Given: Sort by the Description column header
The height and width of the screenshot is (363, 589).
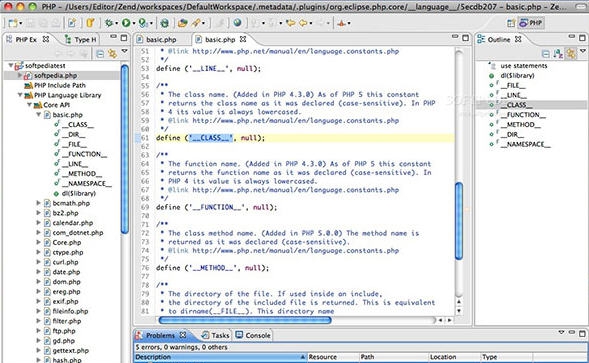Looking at the screenshot, I should coord(220,357).
